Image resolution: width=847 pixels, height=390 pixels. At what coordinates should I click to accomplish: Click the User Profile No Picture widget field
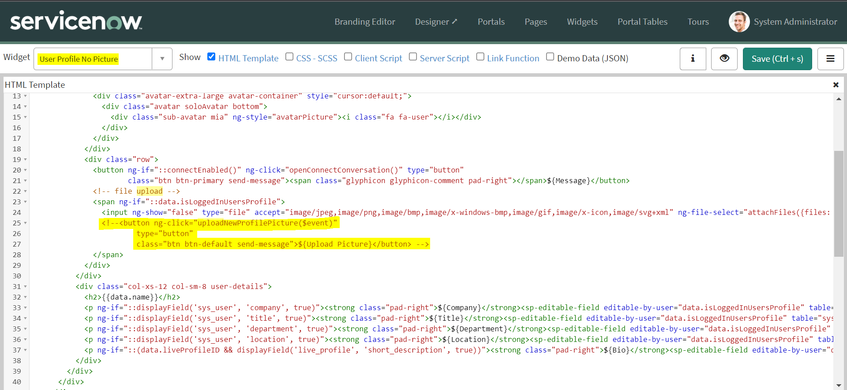93,59
